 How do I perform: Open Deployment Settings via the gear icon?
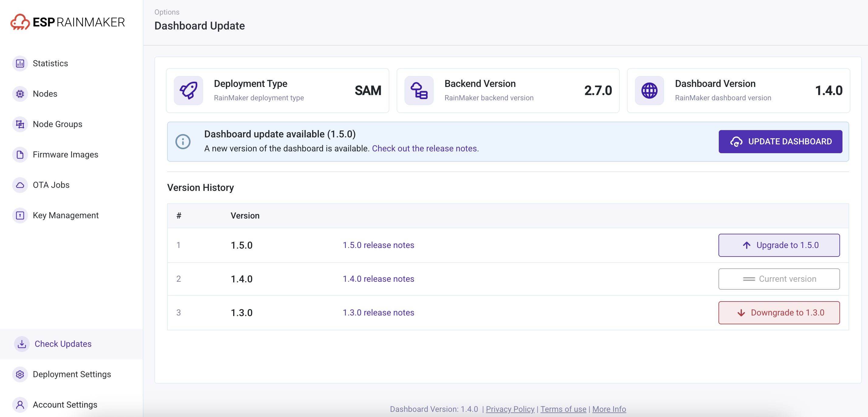[x=20, y=374]
